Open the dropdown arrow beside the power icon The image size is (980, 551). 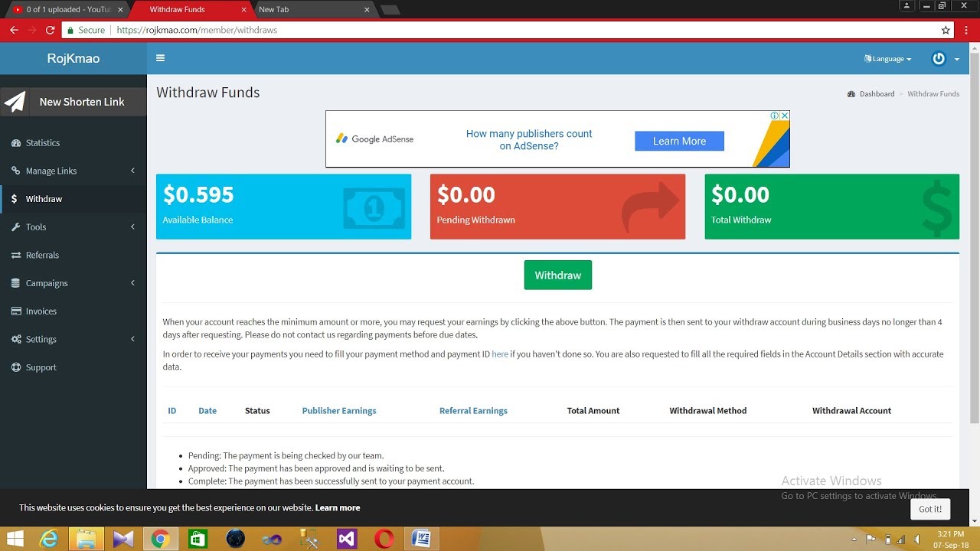pos(957,60)
